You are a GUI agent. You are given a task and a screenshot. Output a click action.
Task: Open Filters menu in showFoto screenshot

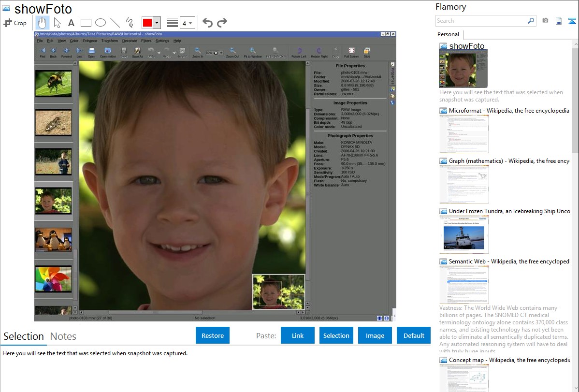146,41
